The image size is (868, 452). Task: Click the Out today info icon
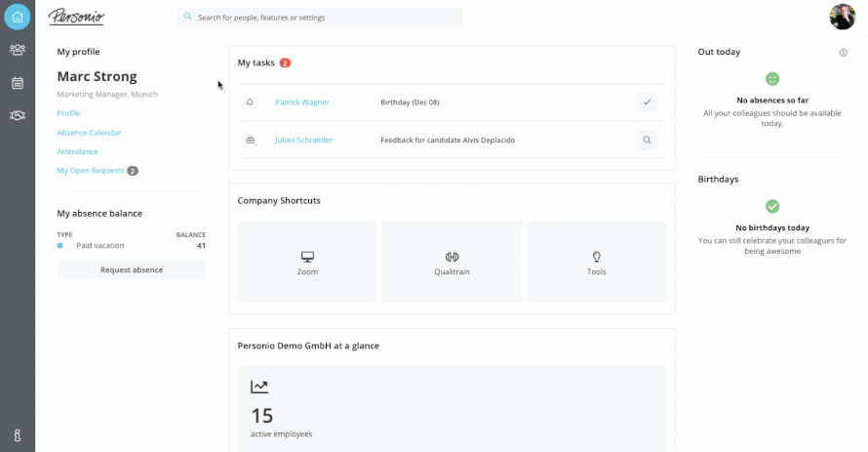click(843, 53)
